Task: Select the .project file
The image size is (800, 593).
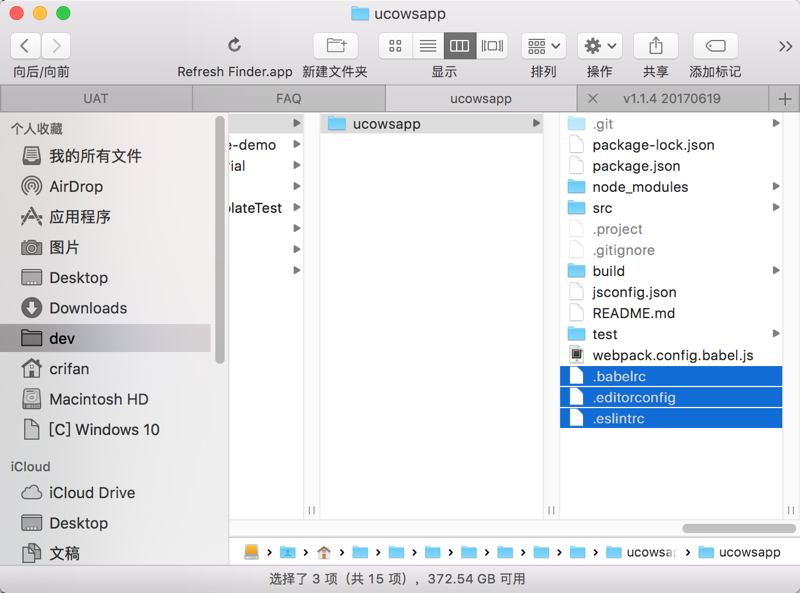Action: (x=671, y=229)
